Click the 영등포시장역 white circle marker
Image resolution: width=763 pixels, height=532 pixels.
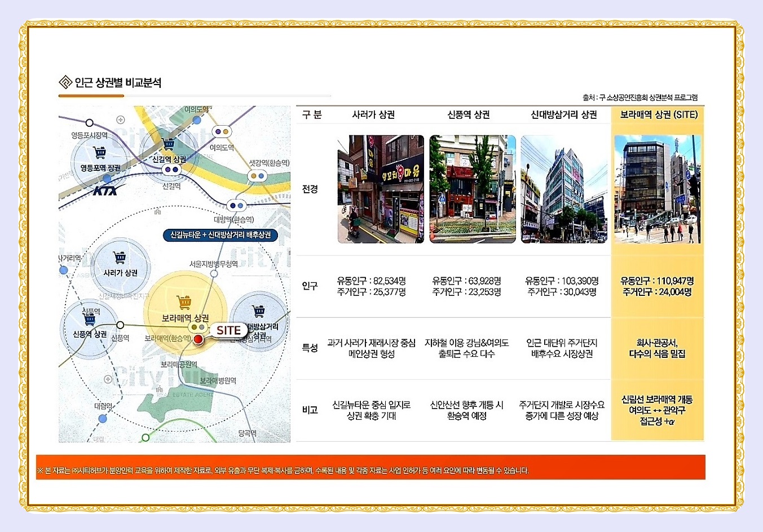click(x=90, y=123)
